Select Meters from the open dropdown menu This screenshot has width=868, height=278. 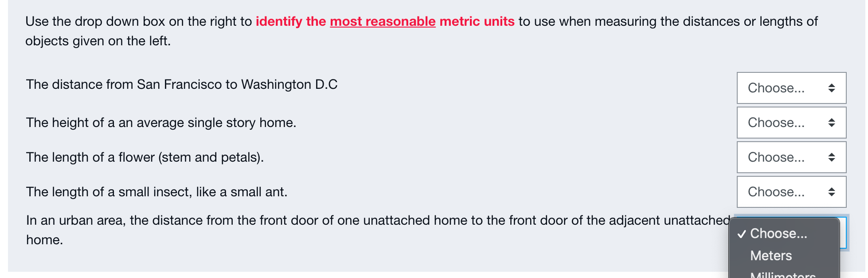coord(771,255)
